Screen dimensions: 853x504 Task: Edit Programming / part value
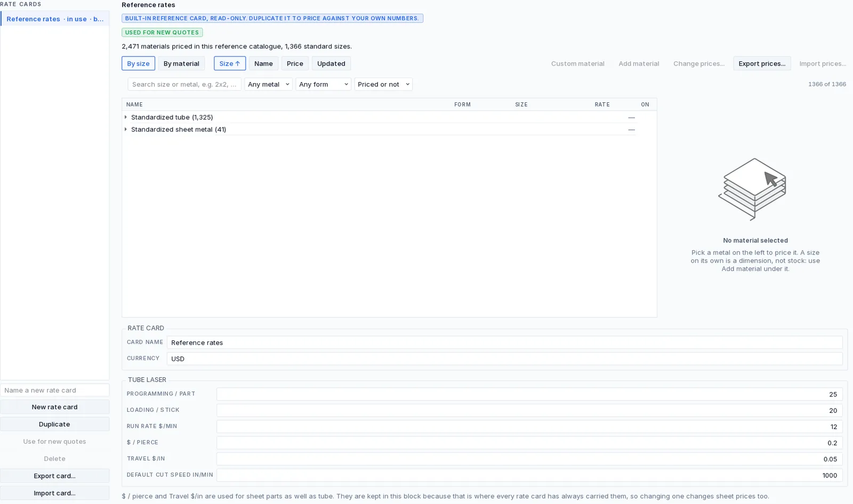point(529,394)
